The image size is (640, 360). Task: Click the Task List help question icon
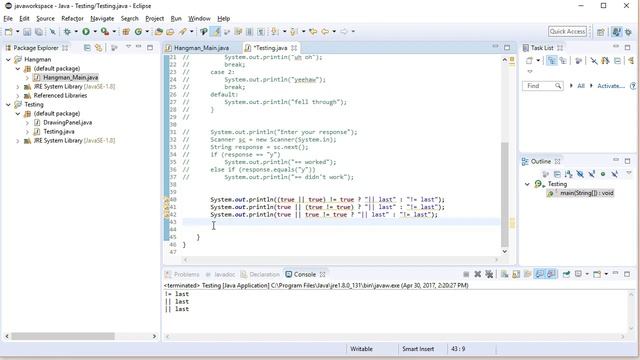click(x=633, y=86)
